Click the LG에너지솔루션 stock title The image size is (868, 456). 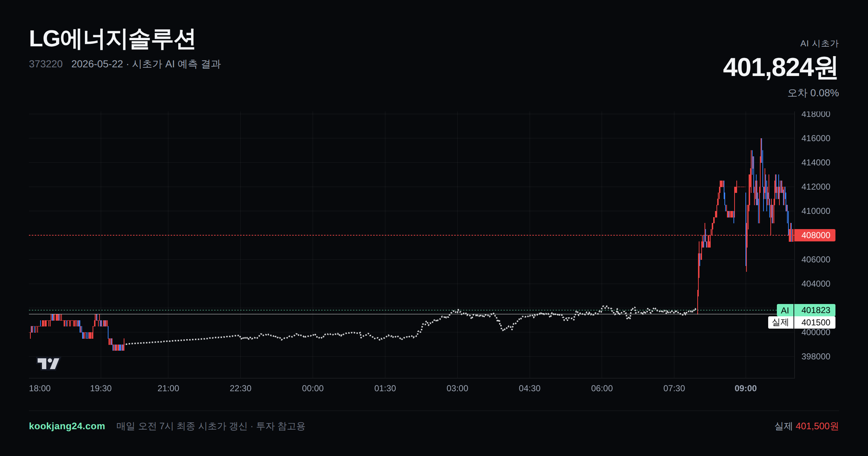(112, 39)
